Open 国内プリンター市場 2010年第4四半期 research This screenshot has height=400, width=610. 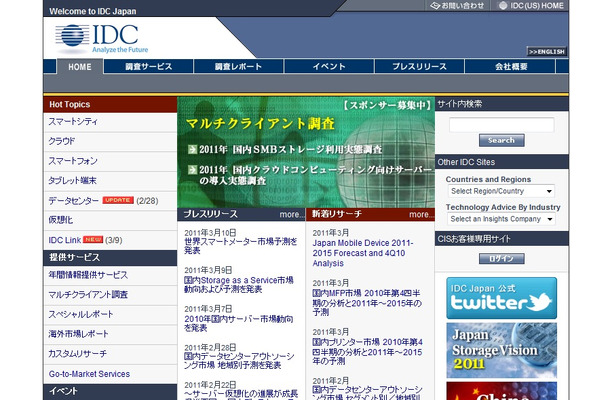tap(367, 352)
